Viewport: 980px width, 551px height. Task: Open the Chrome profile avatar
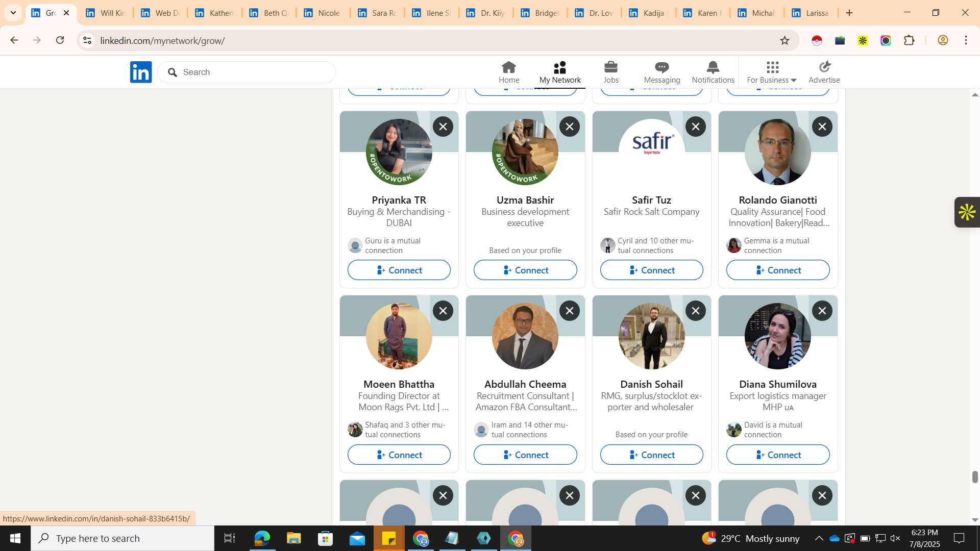click(x=943, y=40)
